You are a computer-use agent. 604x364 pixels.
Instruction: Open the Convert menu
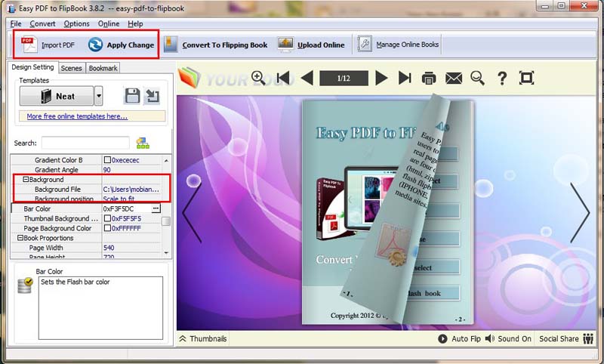(x=42, y=23)
